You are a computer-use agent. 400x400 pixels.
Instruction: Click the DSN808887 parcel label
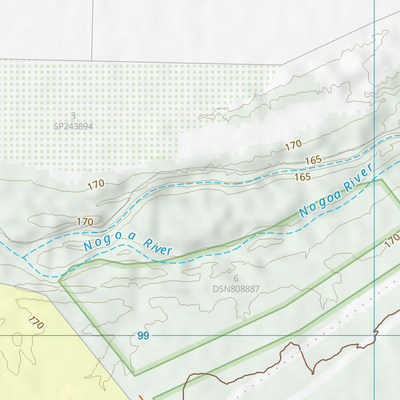tap(236, 289)
